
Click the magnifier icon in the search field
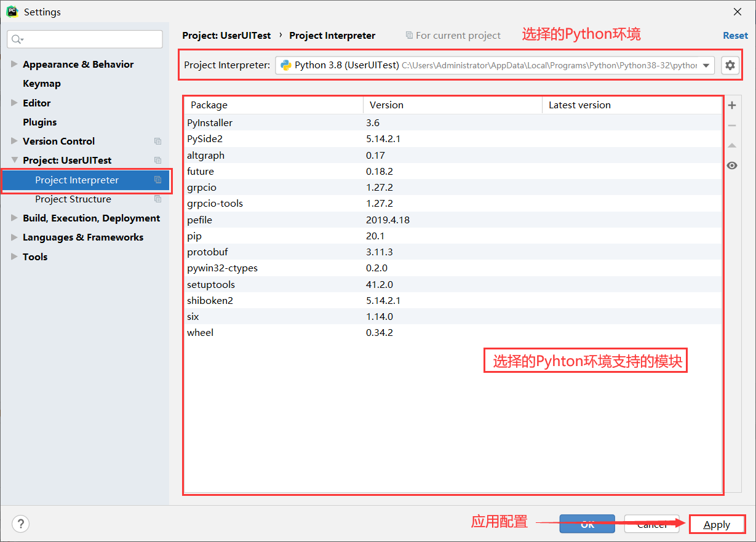click(15, 39)
